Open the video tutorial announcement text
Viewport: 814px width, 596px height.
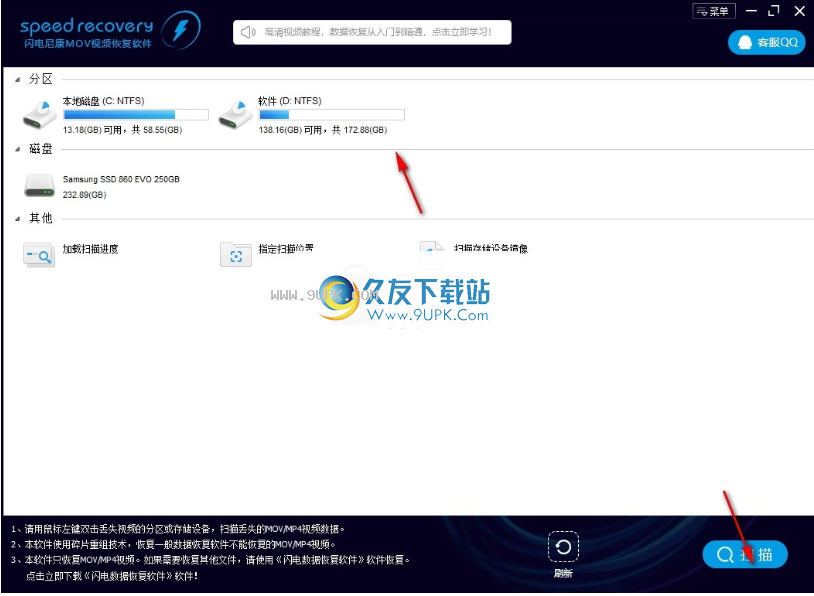point(377,32)
